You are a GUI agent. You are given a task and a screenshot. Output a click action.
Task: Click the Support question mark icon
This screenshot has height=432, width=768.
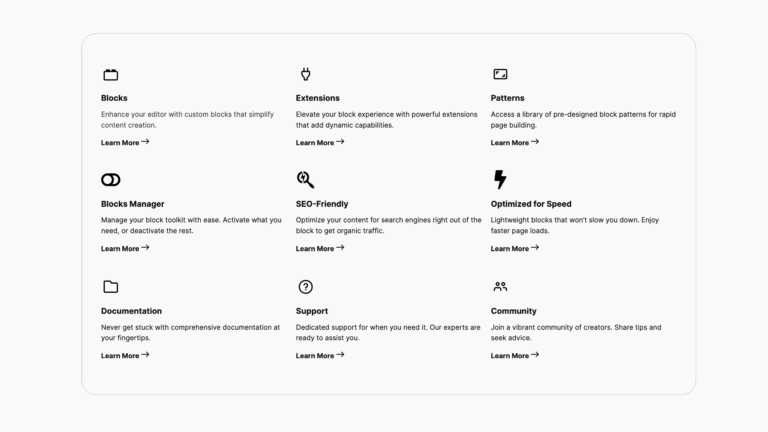click(306, 287)
